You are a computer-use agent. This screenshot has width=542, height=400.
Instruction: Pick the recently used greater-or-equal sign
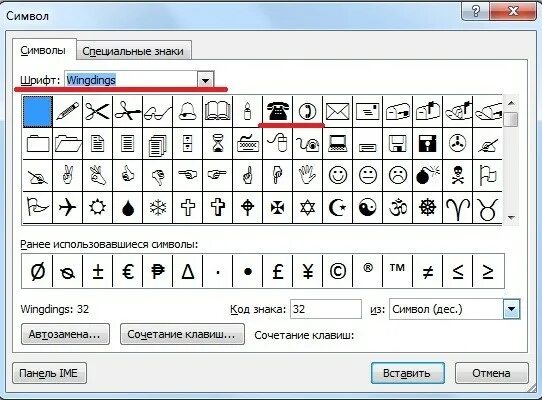coord(488,271)
